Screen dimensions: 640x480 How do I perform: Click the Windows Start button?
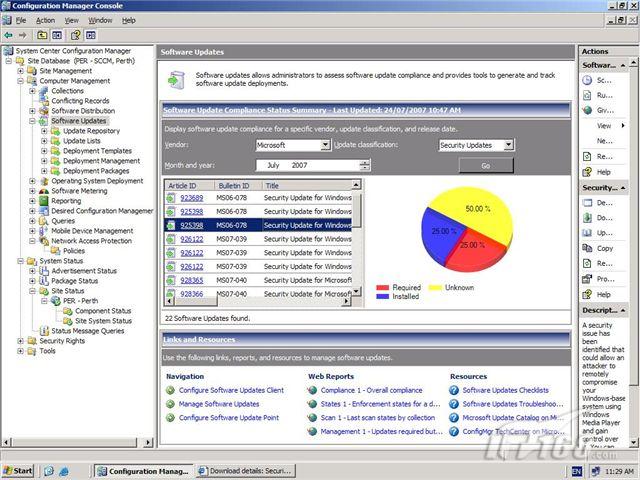click(18, 471)
